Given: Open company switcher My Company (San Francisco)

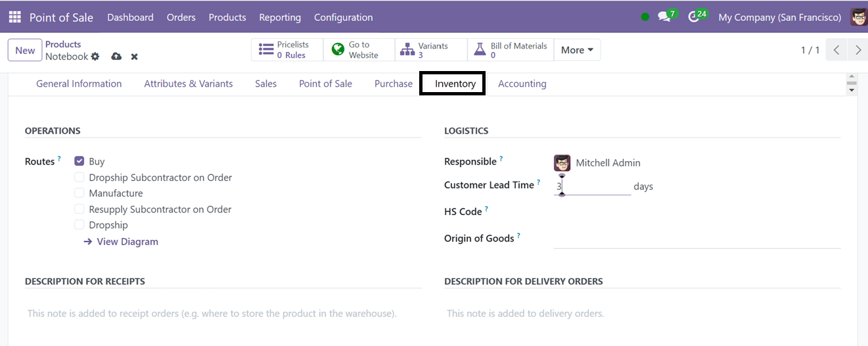Looking at the screenshot, I should [780, 17].
